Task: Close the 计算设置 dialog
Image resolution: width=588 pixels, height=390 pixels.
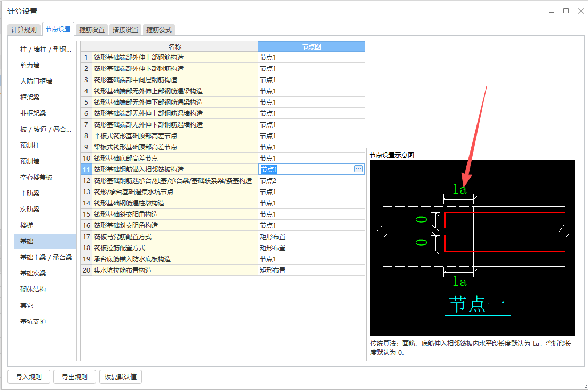Action: coord(581,11)
